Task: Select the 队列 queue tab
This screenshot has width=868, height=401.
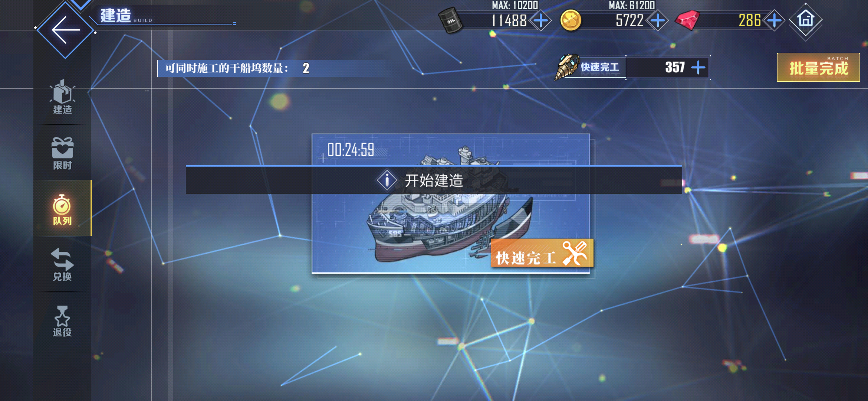Action: (x=62, y=208)
